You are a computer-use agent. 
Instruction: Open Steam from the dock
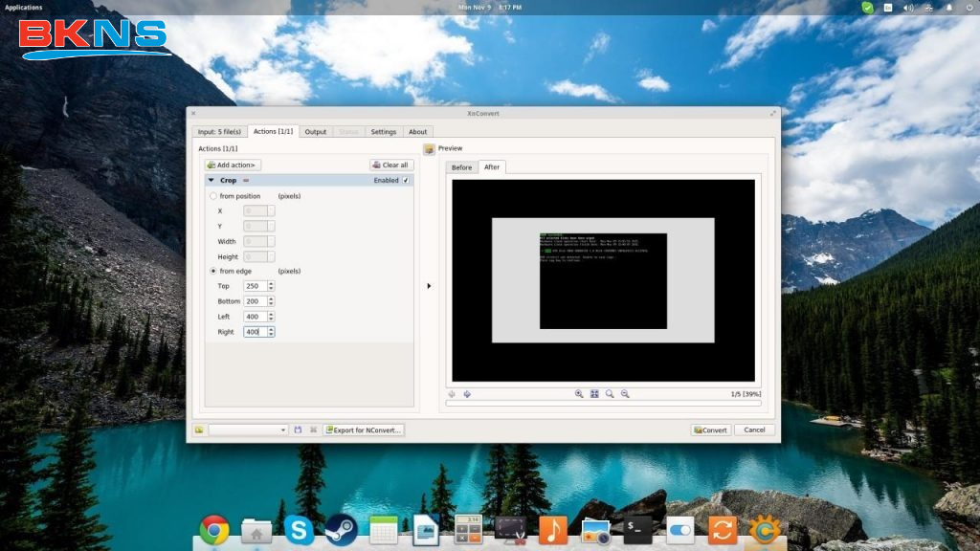pos(341,530)
